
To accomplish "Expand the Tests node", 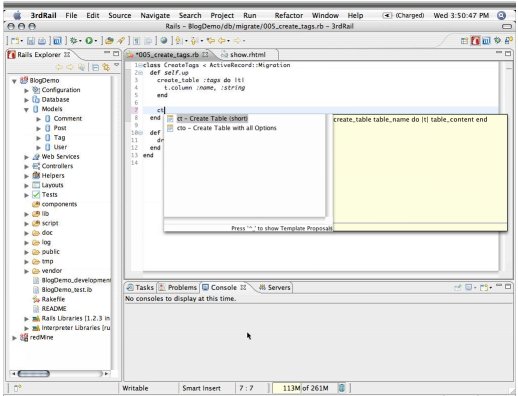I will click(26, 195).
